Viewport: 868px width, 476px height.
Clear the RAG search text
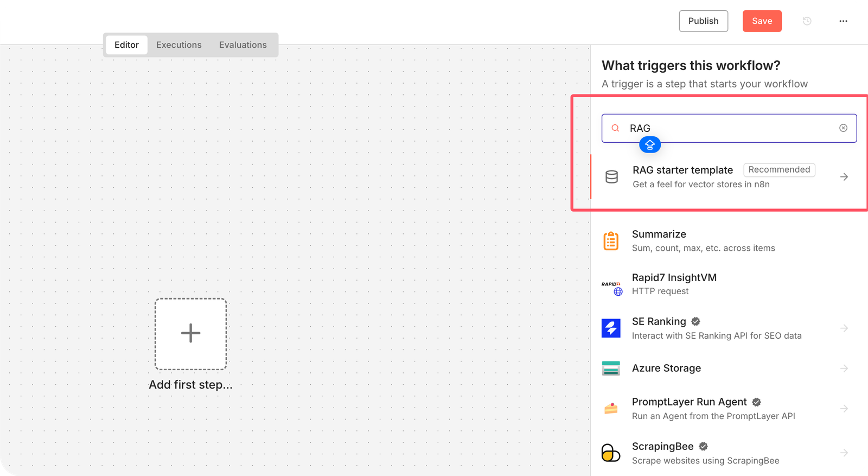(x=843, y=128)
